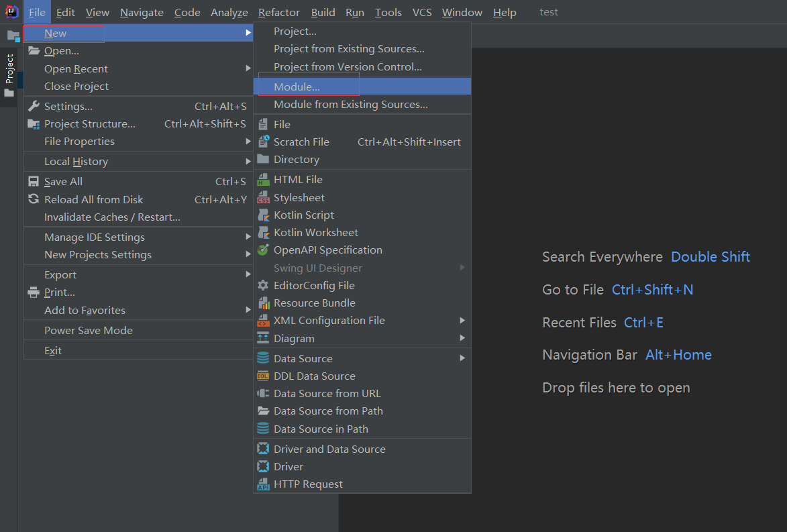Click the EditorConfig File gear icon
The height and width of the screenshot is (532, 787).
(x=263, y=286)
